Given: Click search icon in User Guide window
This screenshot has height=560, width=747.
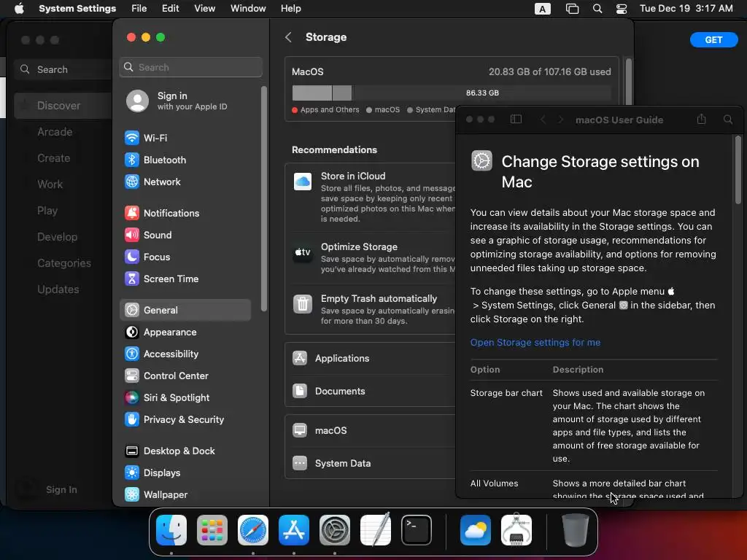Looking at the screenshot, I should point(728,120).
